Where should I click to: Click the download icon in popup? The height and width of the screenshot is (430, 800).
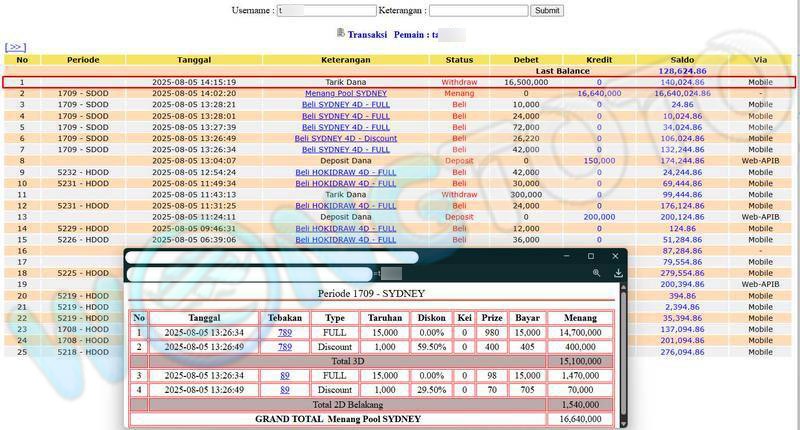(618, 273)
